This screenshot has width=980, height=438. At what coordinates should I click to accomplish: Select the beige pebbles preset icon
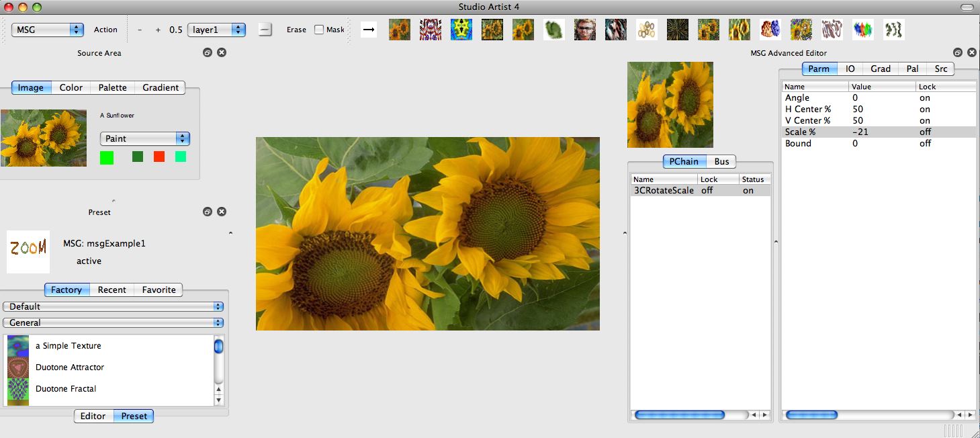pyautogui.click(x=647, y=30)
